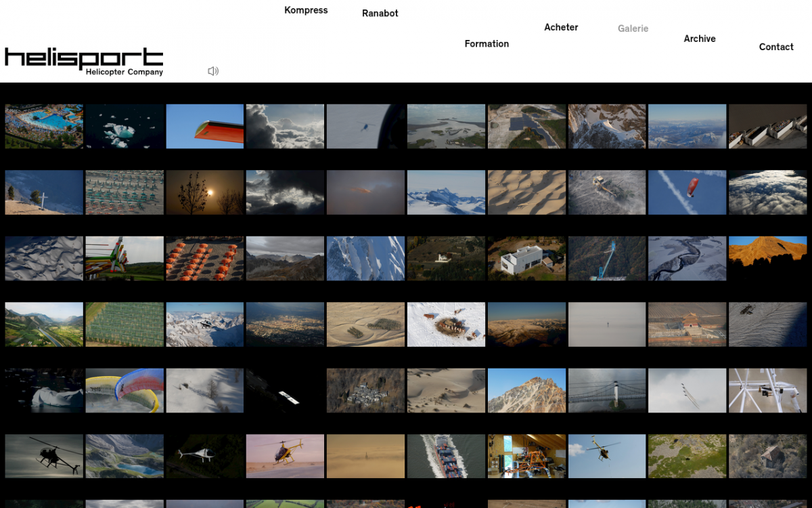Select the Galerie navigation item
The height and width of the screenshot is (508, 812).
click(x=633, y=28)
